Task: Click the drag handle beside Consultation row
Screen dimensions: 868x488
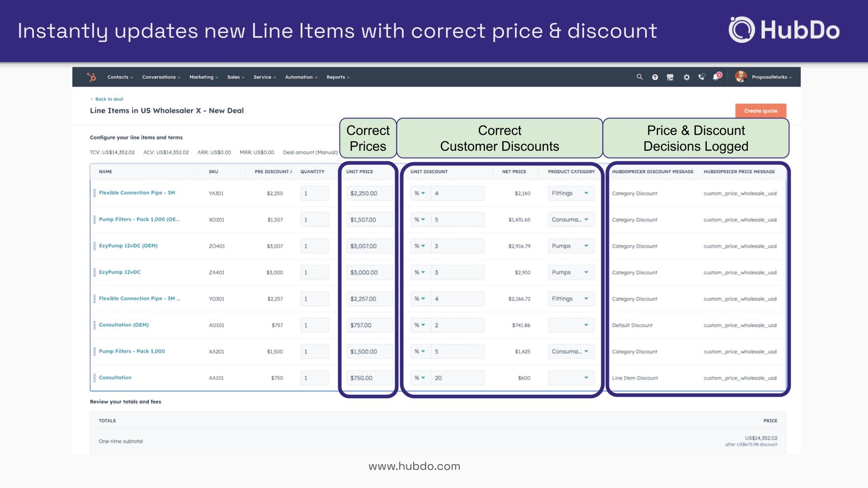Action: [x=94, y=378]
